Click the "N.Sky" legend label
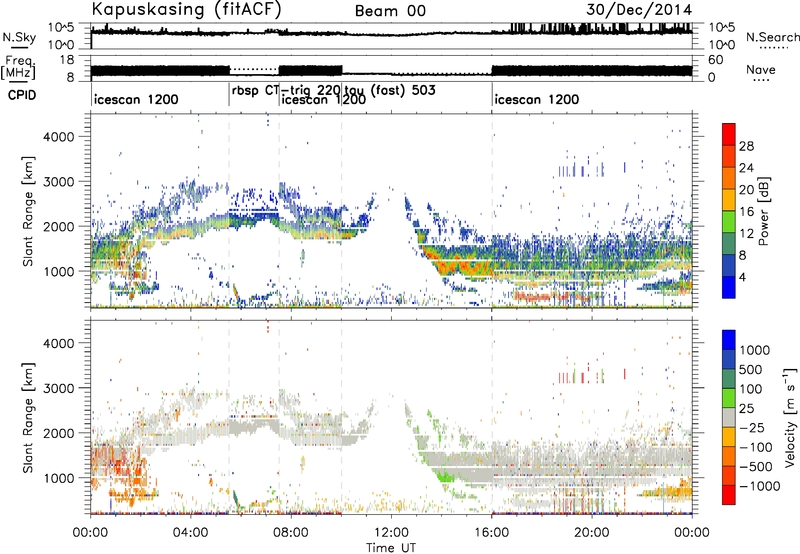The width and height of the screenshot is (800, 554). click(19, 37)
